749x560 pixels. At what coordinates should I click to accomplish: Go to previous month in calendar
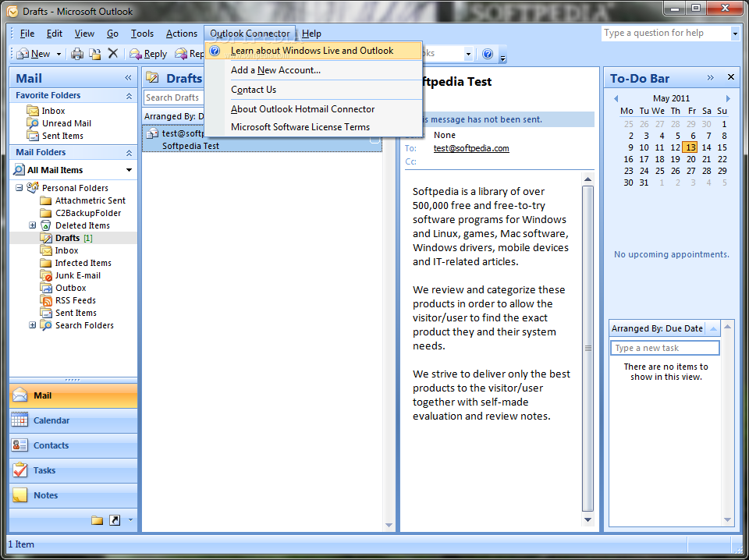(x=616, y=98)
